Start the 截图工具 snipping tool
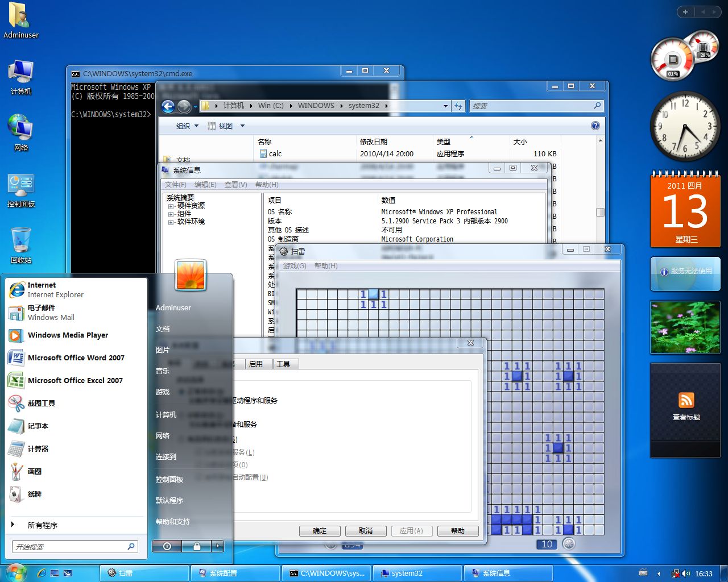This screenshot has height=582, width=728. (77, 404)
